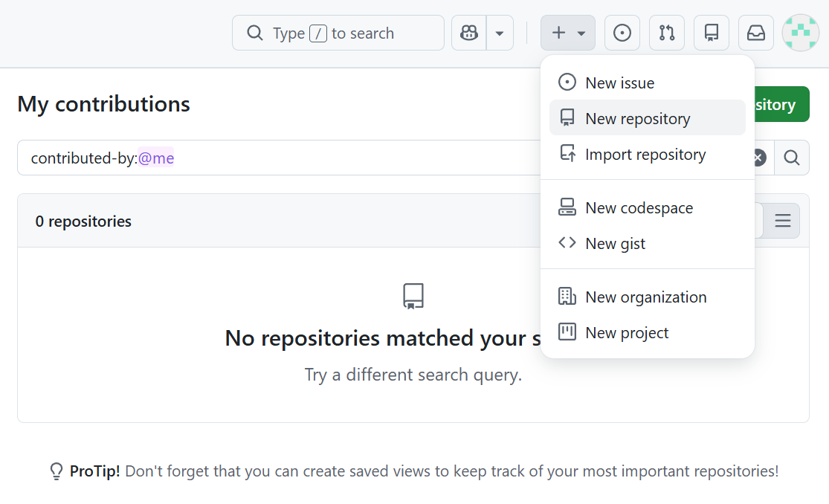The height and width of the screenshot is (504, 829).
Task: Select 'New repository' menu item
Action: coord(648,118)
